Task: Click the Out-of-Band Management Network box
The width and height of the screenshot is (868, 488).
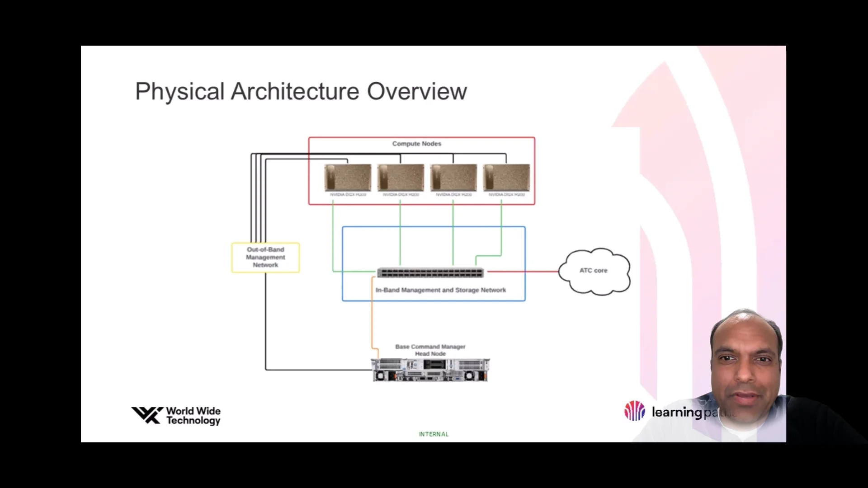Action: 265,258
